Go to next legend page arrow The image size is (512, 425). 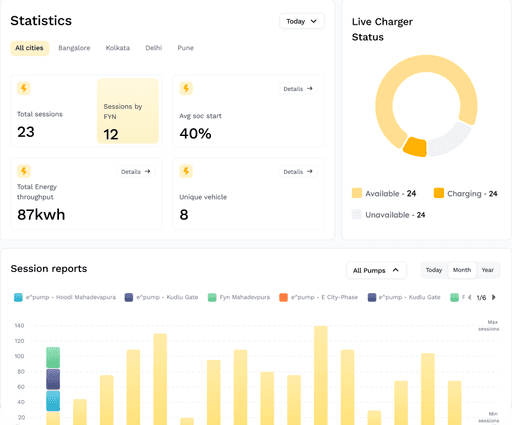[x=494, y=297]
